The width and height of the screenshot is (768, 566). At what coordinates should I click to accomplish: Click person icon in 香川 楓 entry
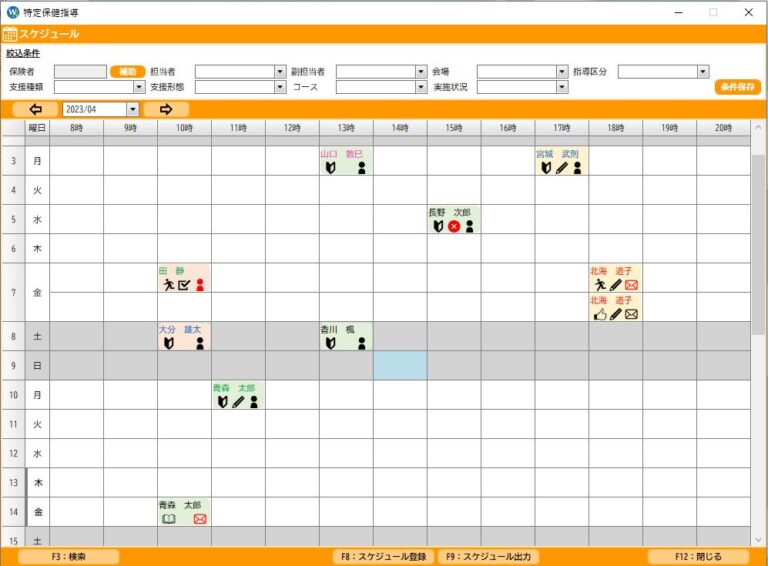click(361, 343)
